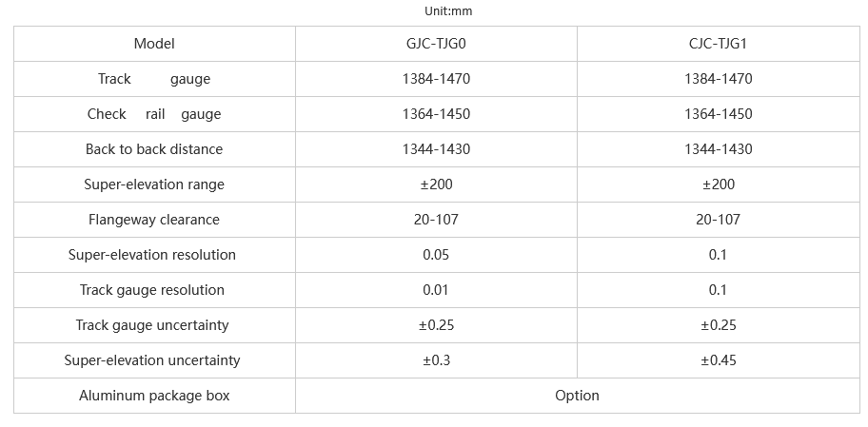Select the 0.01 gauge resolution value
Viewport: 868px width, 427px height.
436,290
